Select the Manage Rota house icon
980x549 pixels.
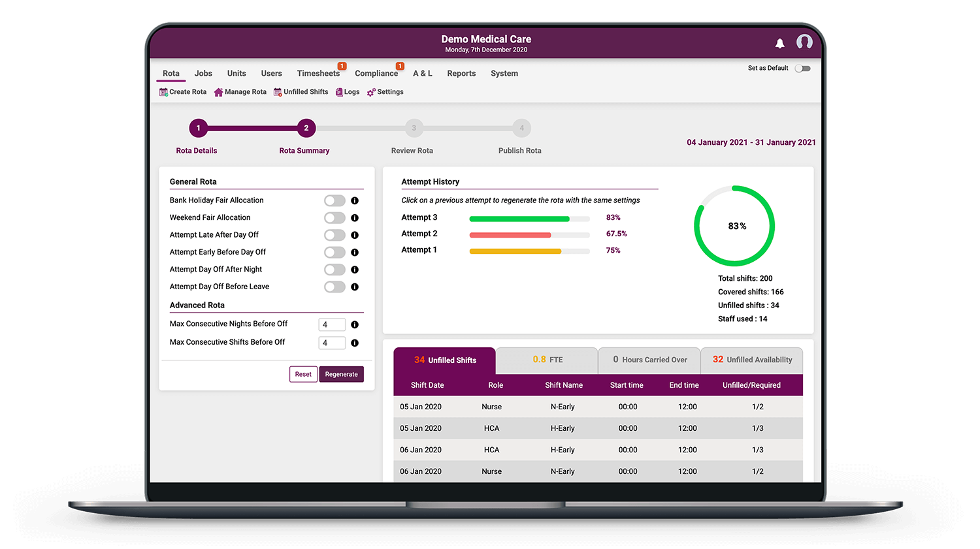point(217,91)
